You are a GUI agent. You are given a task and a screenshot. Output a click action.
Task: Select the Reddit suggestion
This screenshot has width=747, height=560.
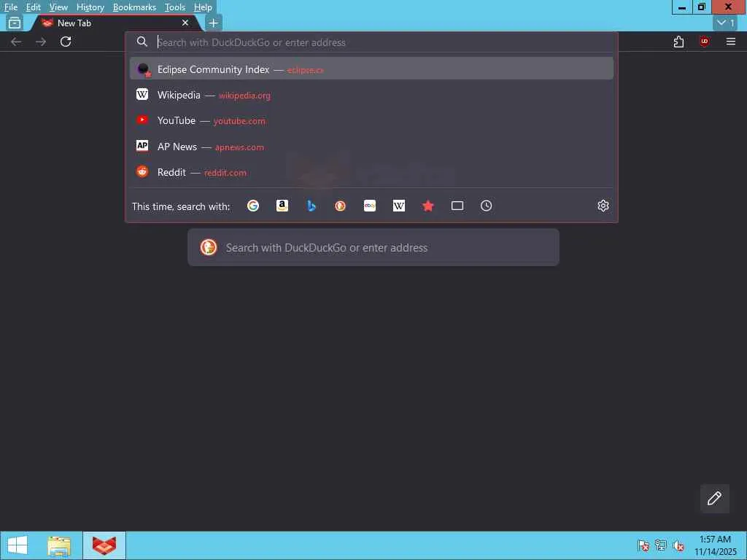coord(371,172)
